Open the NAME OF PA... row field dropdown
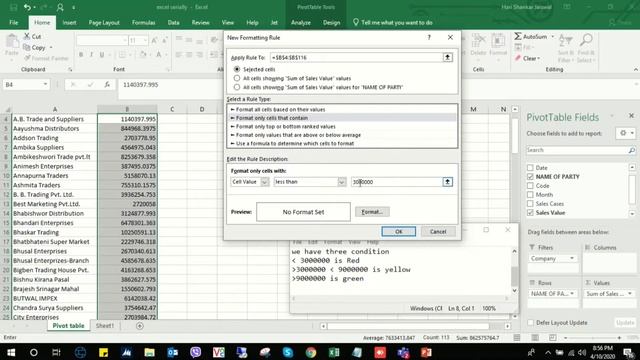 (x=572, y=293)
